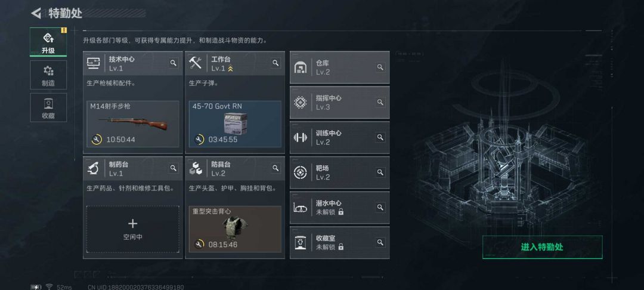Open the M14射手步枪 production item
644x290 pixels.
[x=132, y=124]
